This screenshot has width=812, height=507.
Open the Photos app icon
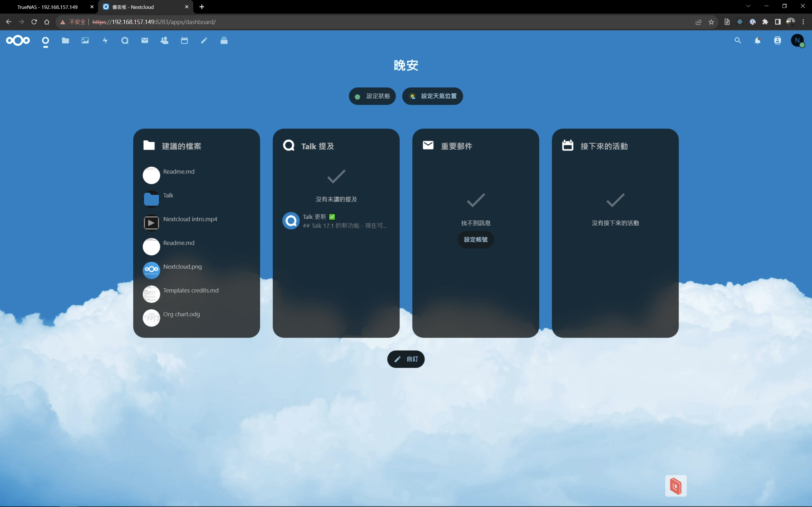pyautogui.click(x=85, y=41)
